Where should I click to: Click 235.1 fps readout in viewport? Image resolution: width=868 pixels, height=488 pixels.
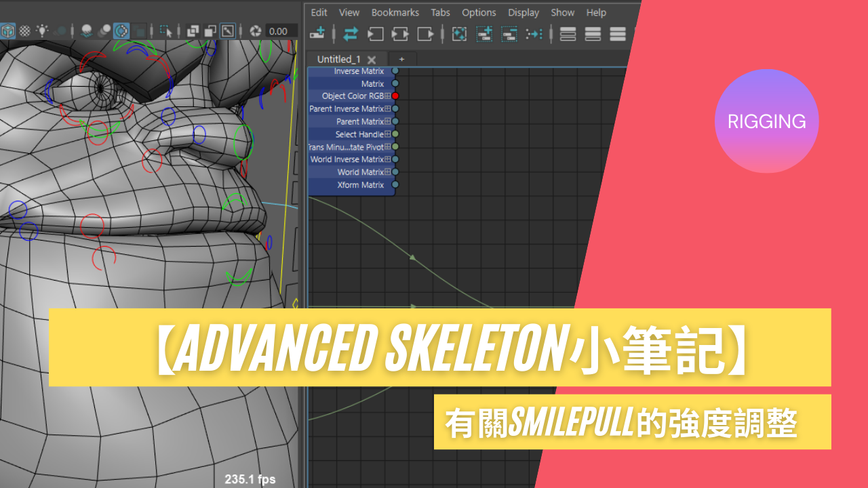click(250, 479)
